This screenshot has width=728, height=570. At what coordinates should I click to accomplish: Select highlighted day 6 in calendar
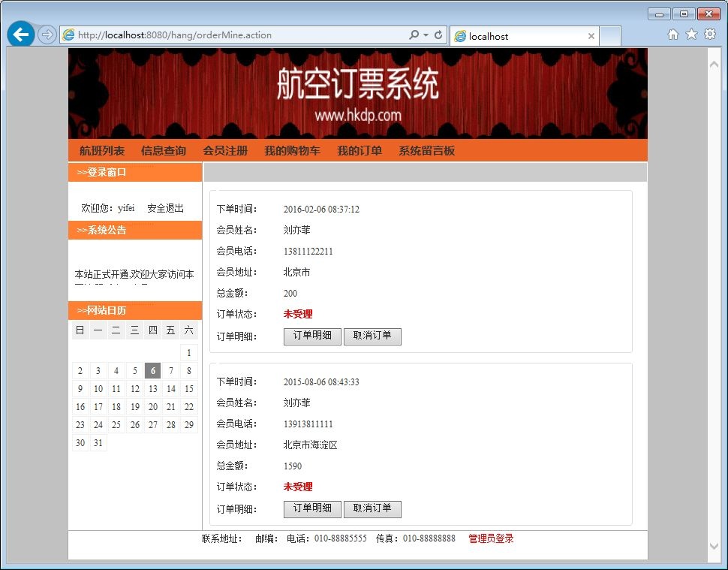153,371
